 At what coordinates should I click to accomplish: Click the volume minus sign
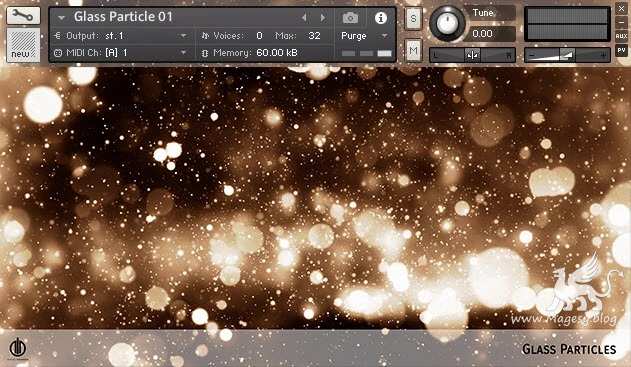pos(532,55)
